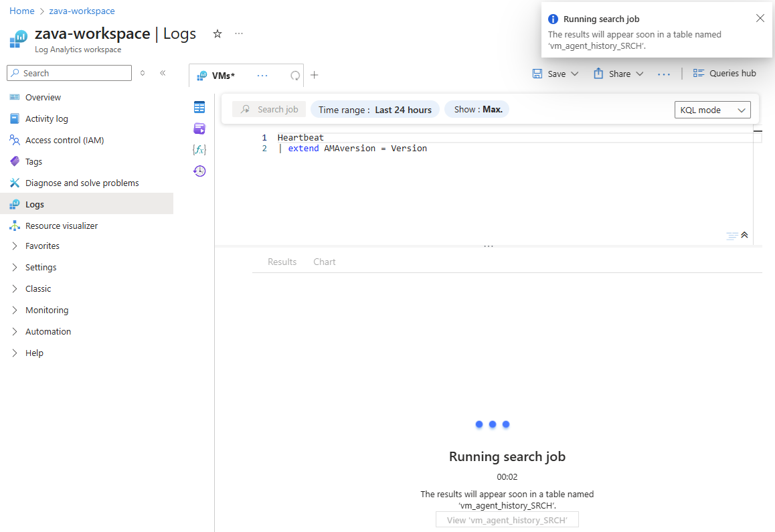Open VMs tab ellipsis options

(x=262, y=76)
